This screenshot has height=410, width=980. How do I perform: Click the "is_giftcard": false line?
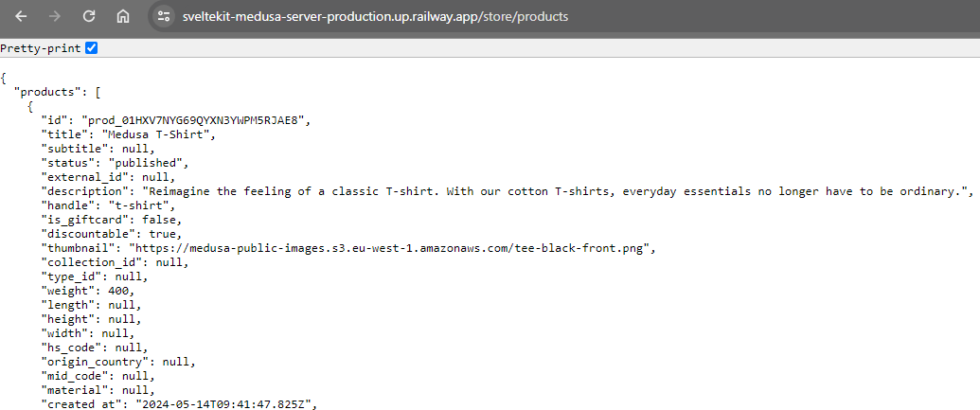pyautogui.click(x=111, y=221)
